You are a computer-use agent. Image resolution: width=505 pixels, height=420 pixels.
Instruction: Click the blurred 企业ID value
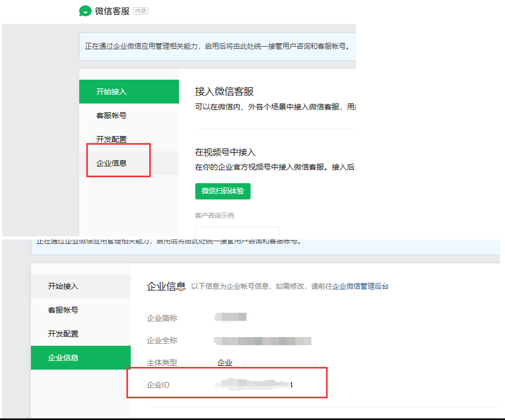point(254,384)
